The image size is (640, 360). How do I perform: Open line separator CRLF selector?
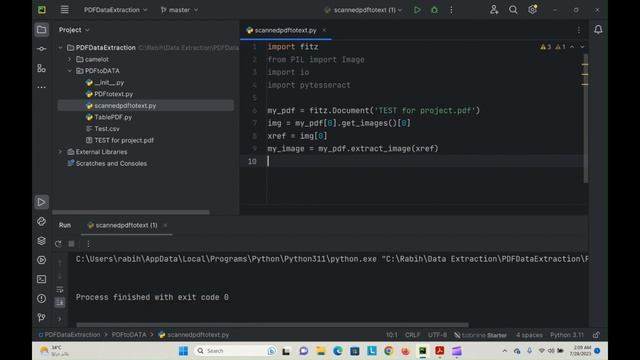[x=412, y=335]
